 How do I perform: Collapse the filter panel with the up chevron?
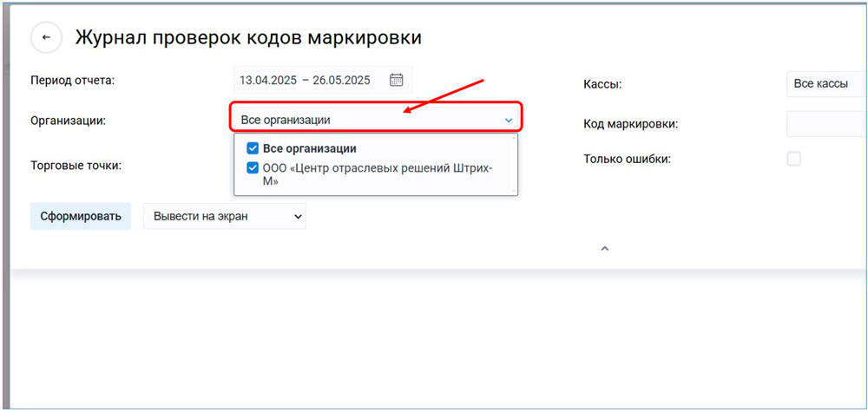click(x=605, y=249)
